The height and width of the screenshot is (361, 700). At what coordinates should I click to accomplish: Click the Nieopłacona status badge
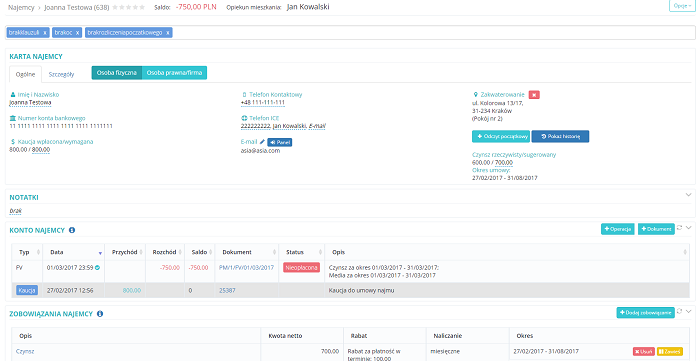coord(301,268)
